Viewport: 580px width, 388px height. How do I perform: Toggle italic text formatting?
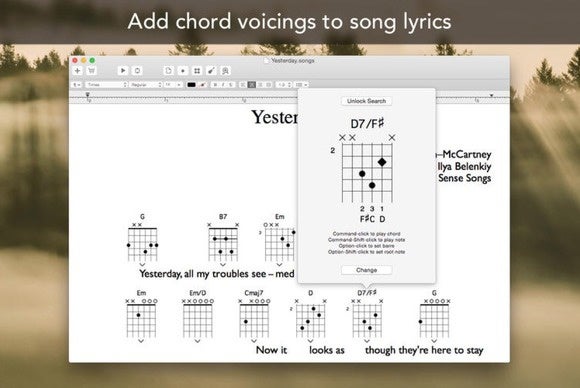(x=223, y=85)
